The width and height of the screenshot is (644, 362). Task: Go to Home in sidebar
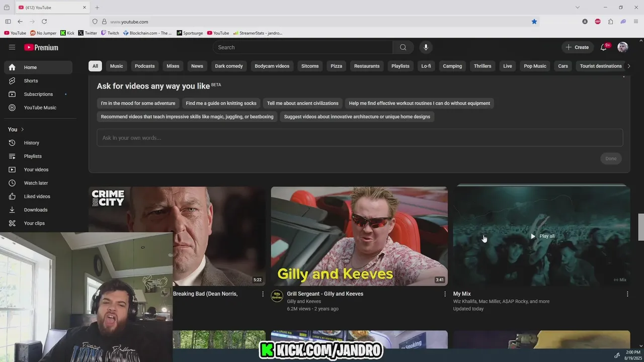pyautogui.click(x=38, y=67)
